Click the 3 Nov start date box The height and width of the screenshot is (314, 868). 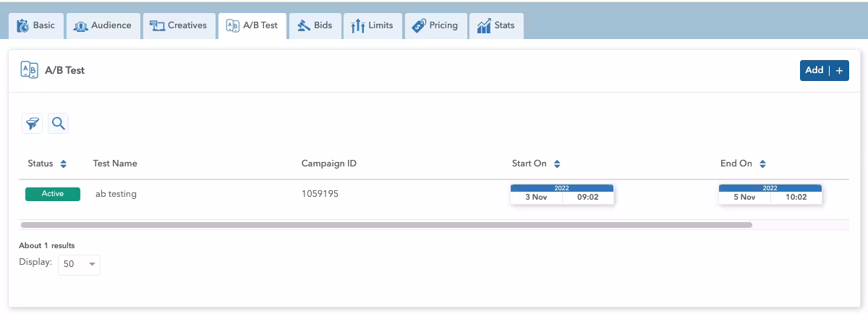537,197
